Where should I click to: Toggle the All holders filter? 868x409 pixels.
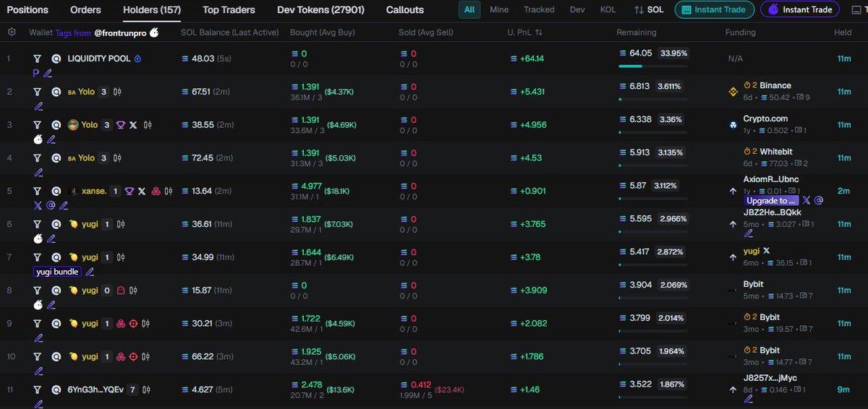(x=469, y=9)
